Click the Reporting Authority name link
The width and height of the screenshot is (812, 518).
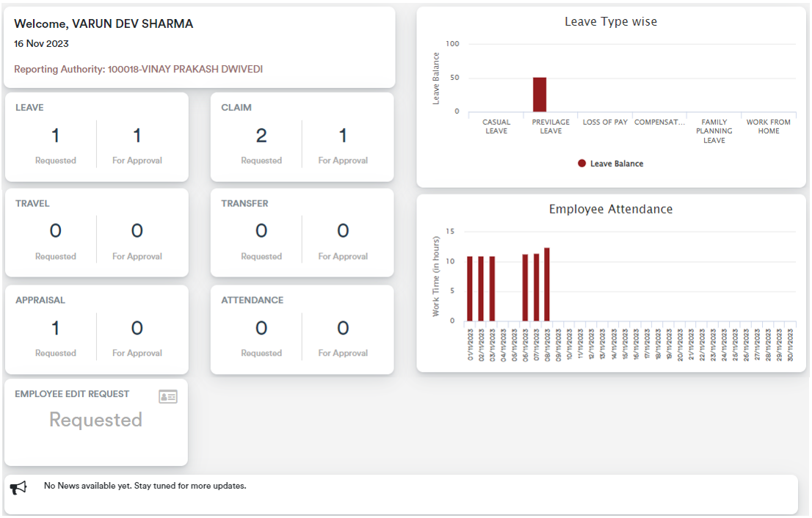185,70
